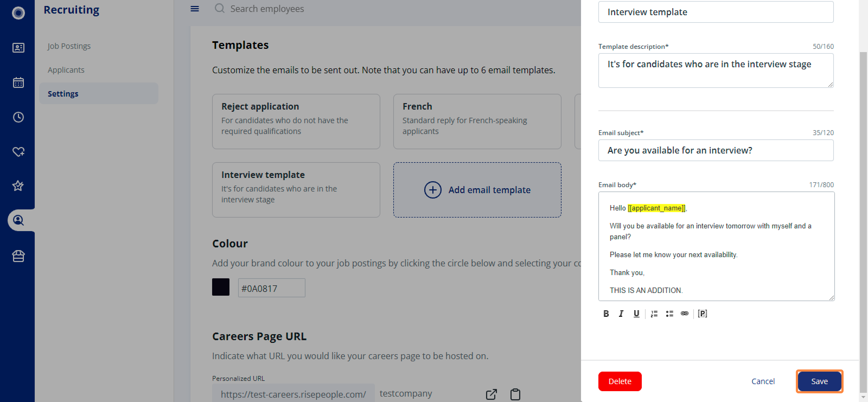Click the search magnifier icon
Viewport: 868px width, 402px height.
coord(219,8)
